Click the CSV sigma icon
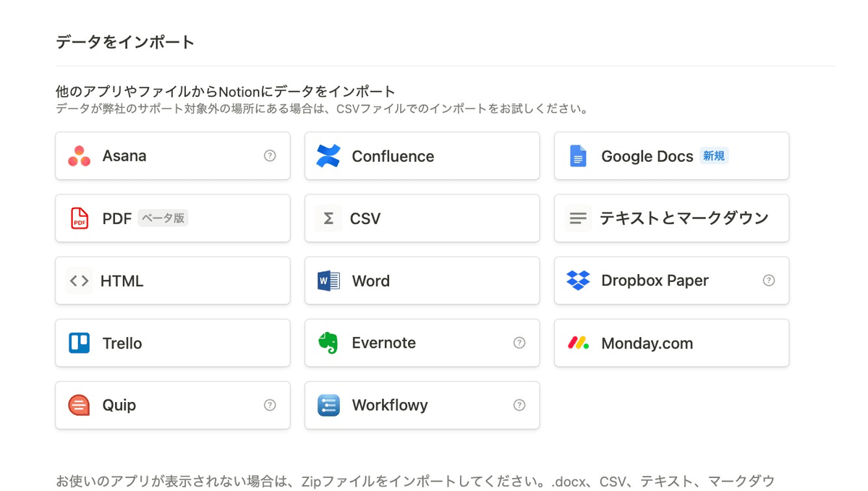Viewport: 868px width, 491px height. (328, 218)
